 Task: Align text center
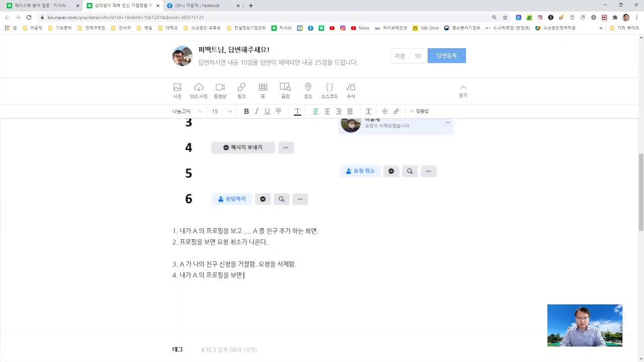327,111
